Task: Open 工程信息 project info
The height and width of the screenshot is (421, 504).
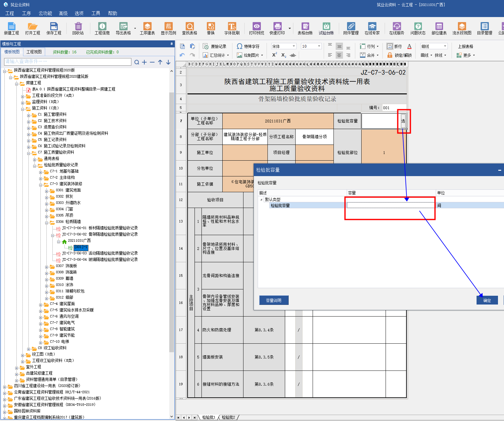Action: tap(102, 28)
